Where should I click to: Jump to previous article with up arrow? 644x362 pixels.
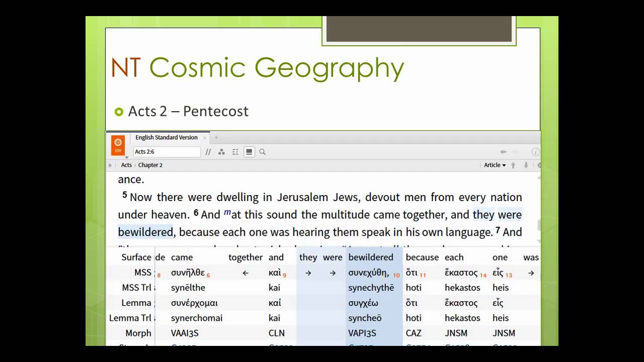[x=513, y=165]
